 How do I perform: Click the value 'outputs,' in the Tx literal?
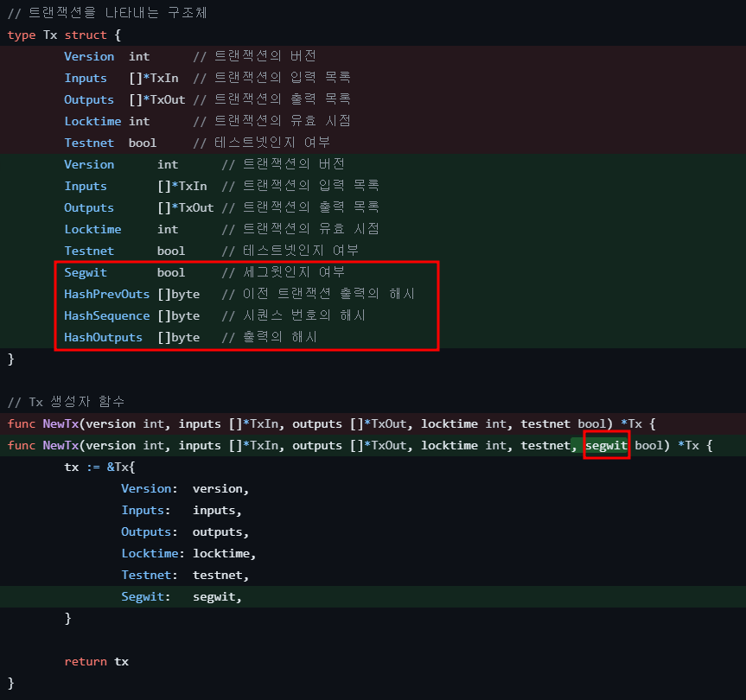(220, 532)
